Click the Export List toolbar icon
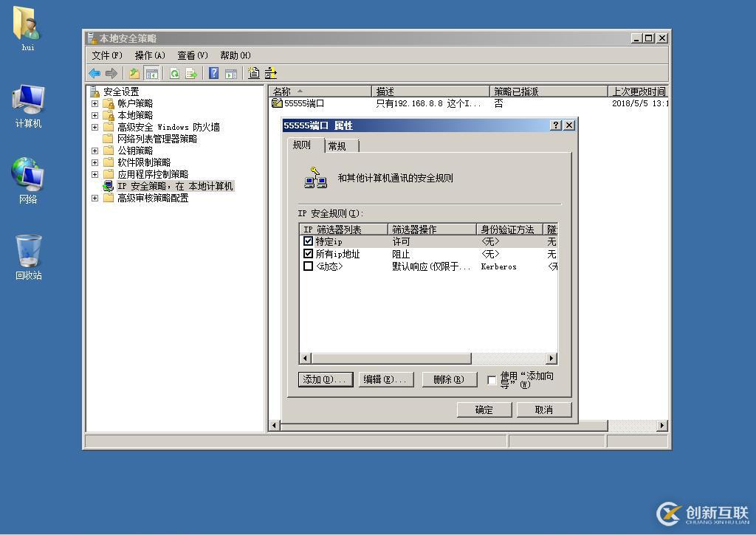 [x=191, y=73]
